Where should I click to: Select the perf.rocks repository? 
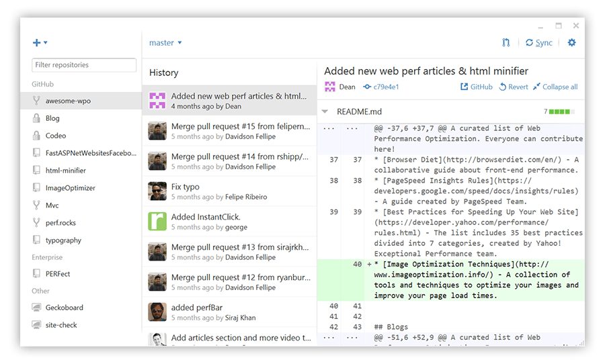pos(81,223)
